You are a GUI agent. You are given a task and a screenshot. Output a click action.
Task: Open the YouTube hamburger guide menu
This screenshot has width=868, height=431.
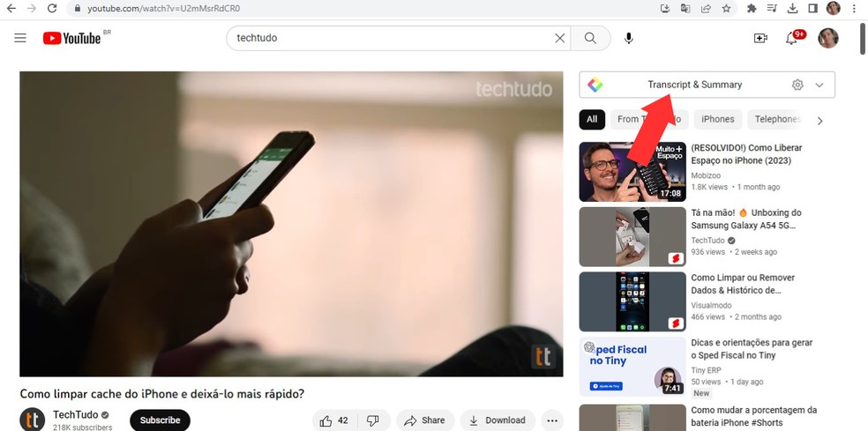pos(20,38)
